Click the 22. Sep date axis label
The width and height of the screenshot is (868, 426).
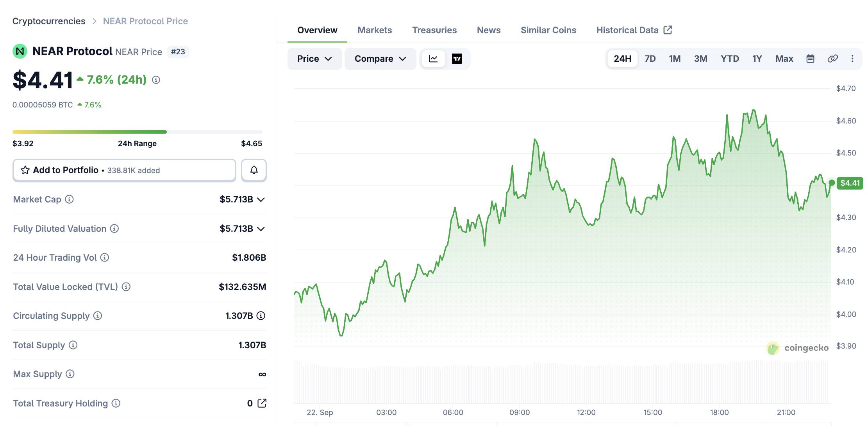point(320,412)
